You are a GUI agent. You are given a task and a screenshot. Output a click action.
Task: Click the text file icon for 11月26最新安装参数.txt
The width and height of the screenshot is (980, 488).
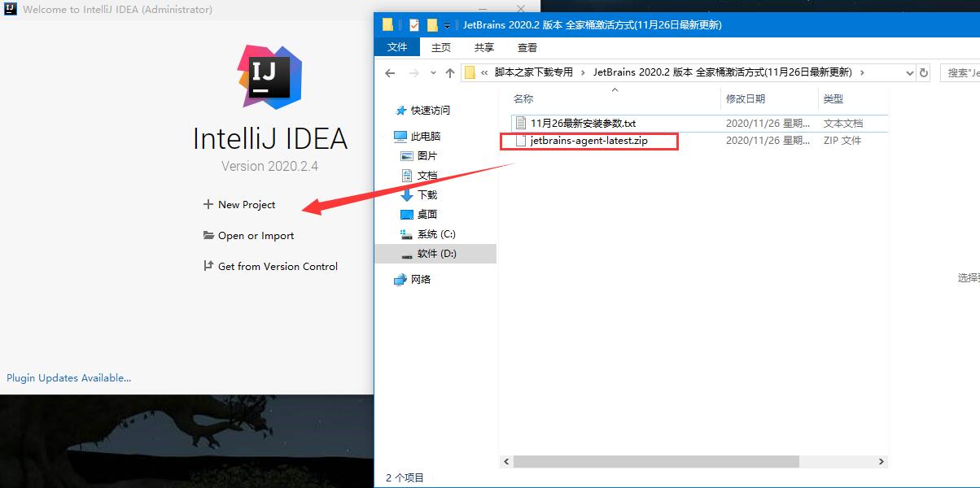521,123
